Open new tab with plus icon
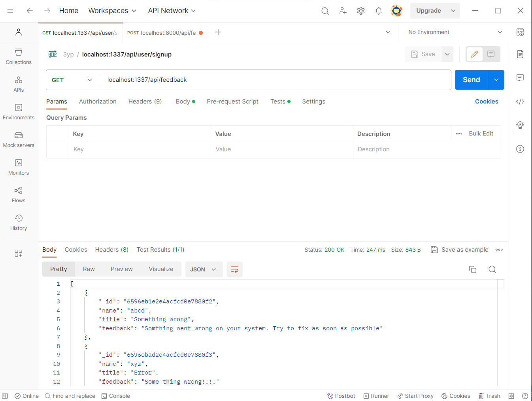Screen dimensions: 532x401 click(218, 32)
